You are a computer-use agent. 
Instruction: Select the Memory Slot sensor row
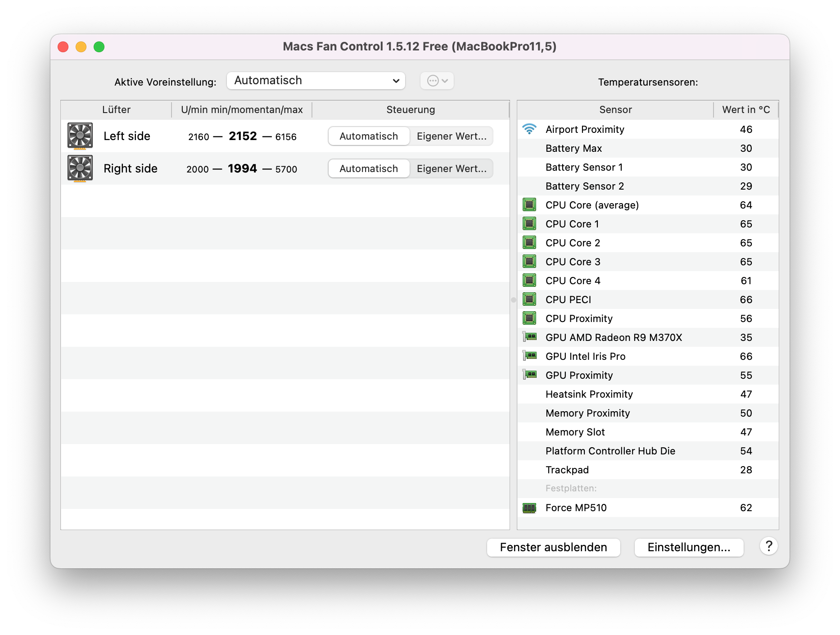coord(648,432)
